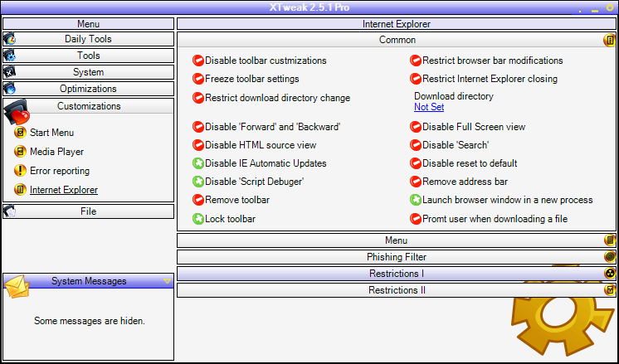The image size is (619, 364).
Task: Click the File section icon
Action: click(9, 211)
